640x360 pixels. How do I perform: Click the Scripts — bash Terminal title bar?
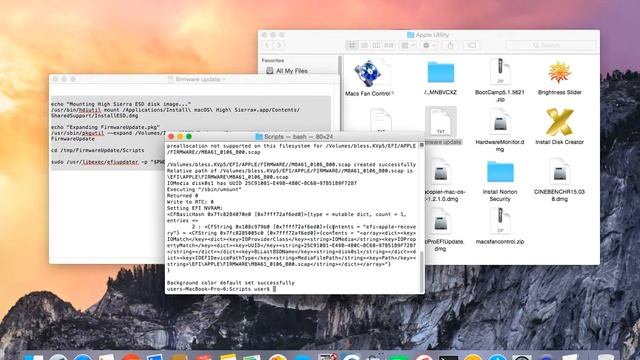tap(294, 136)
